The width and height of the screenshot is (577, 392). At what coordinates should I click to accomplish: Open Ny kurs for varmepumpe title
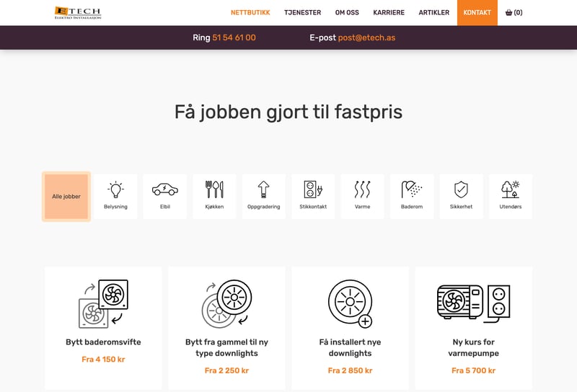(x=474, y=347)
